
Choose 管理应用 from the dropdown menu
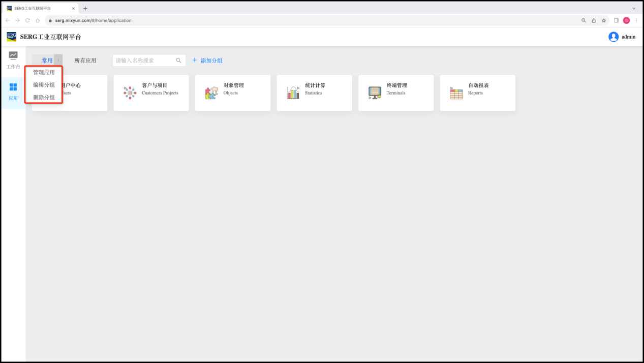click(x=44, y=72)
